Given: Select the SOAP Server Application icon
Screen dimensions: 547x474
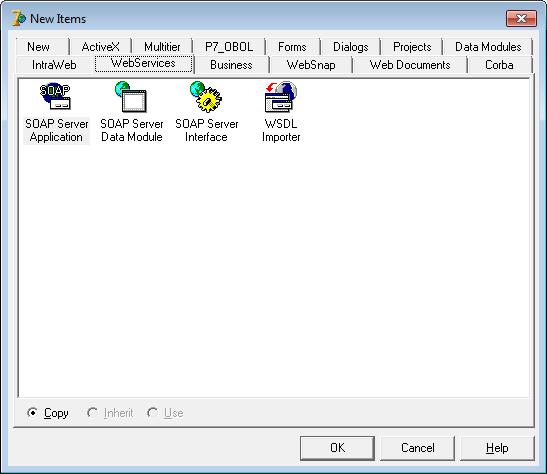Looking at the screenshot, I should [x=56, y=97].
